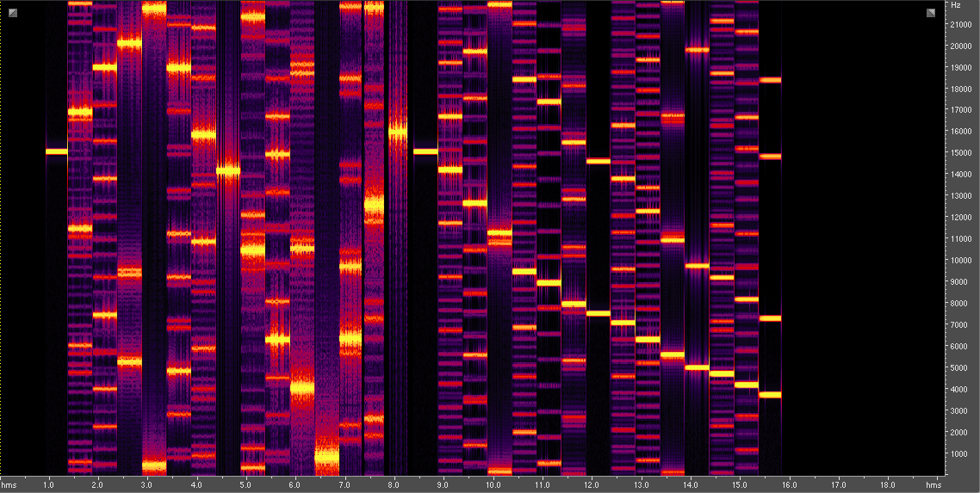Click the 7.0 mark on the time ruler
The height and width of the screenshot is (493, 980).
(x=344, y=484)
